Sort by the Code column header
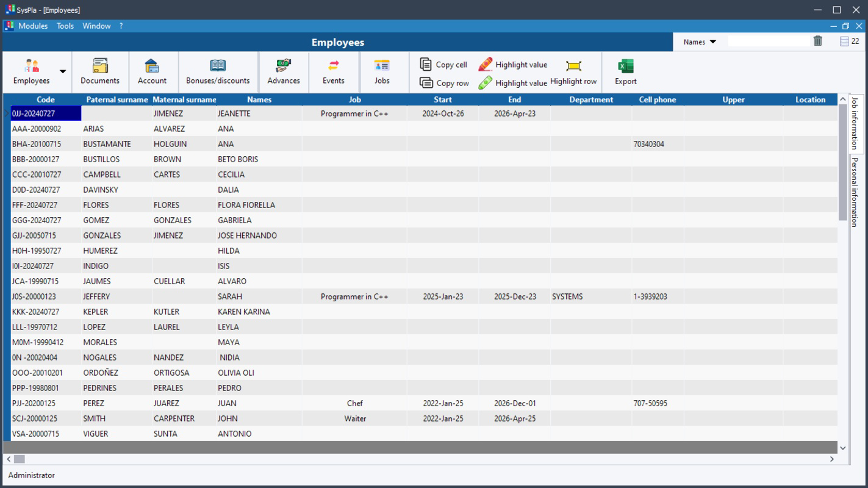The width and height of the screenshot is (868, 488). point(46,99)
